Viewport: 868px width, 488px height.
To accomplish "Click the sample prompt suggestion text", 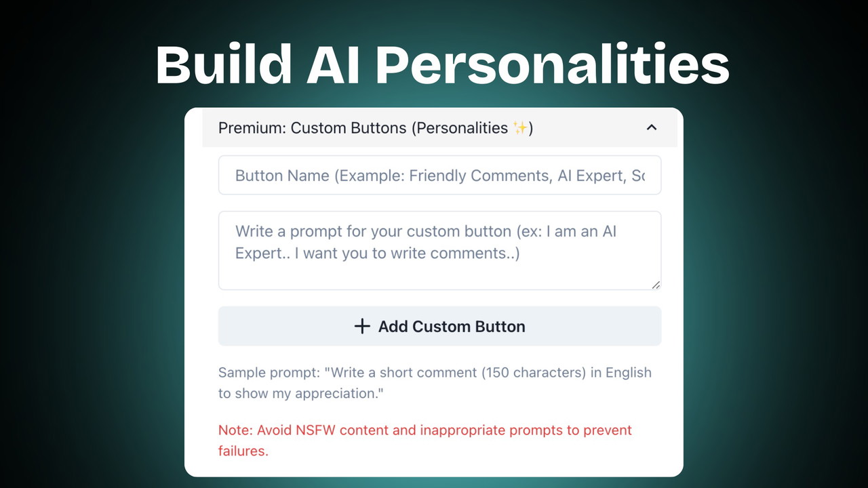I will [434, 382].
